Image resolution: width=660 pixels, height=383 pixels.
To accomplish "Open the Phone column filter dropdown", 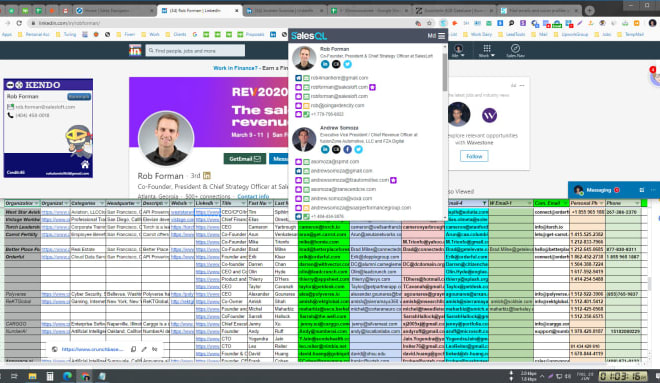I will [636, 203].
